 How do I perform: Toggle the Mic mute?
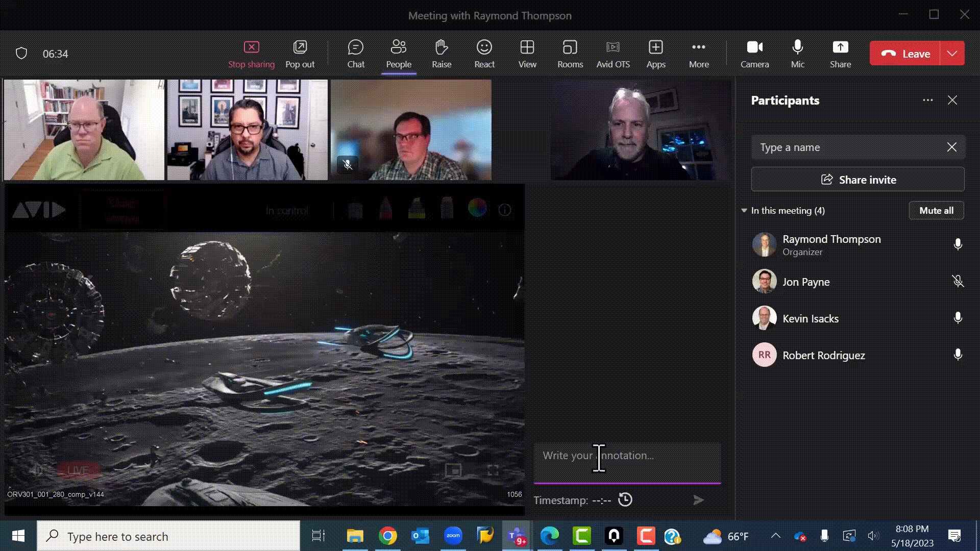coord(798,54)
